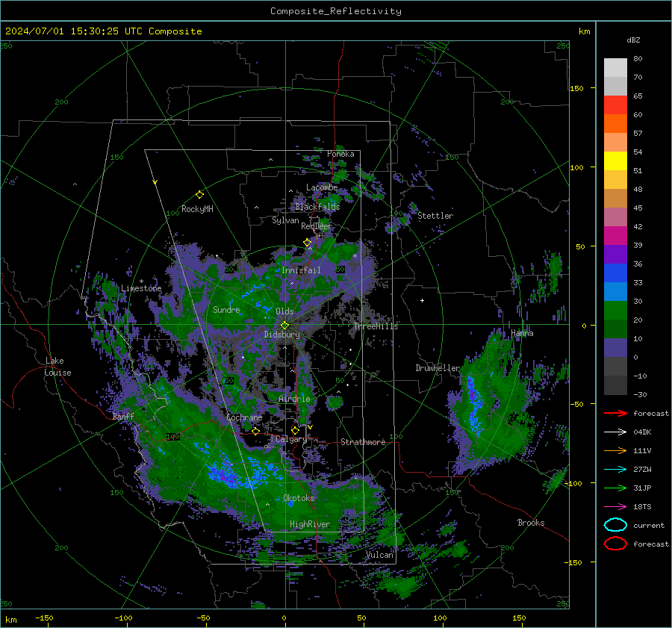Select the 80 dBZ light grey swatch
This screenshot has width=672, height=628.
(x=615, y=67)
